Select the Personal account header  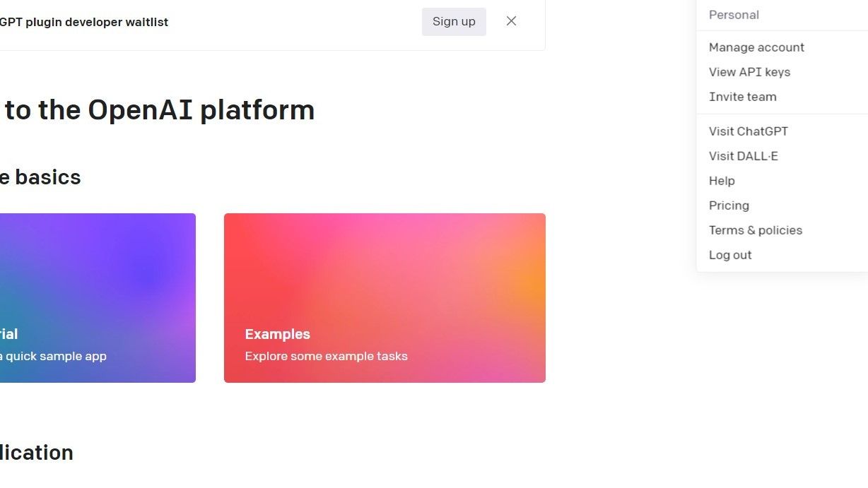tap(734, 14)
